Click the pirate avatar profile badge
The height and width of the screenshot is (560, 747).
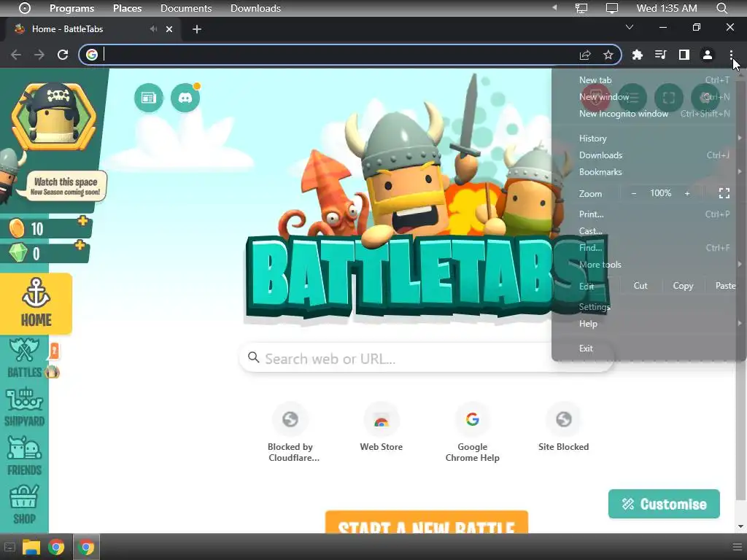tap(53, 116)
